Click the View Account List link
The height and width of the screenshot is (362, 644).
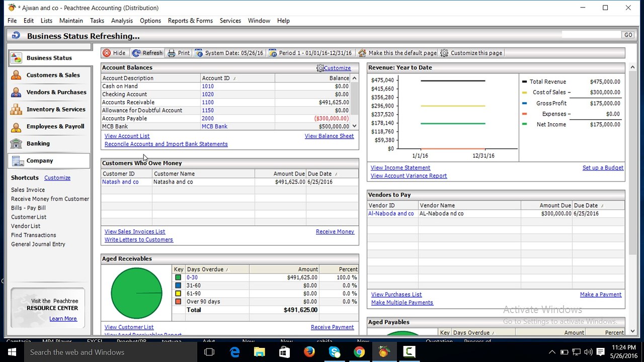(127, 136)
